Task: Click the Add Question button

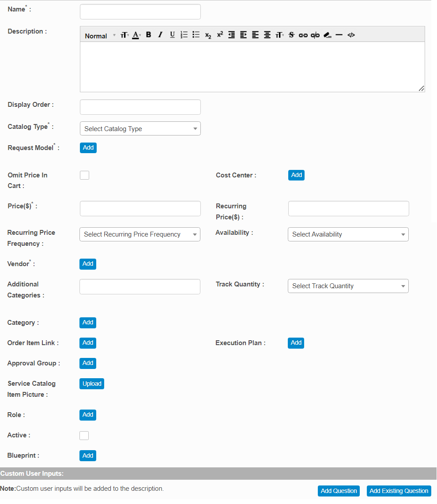Action: [x=339, y=491]
